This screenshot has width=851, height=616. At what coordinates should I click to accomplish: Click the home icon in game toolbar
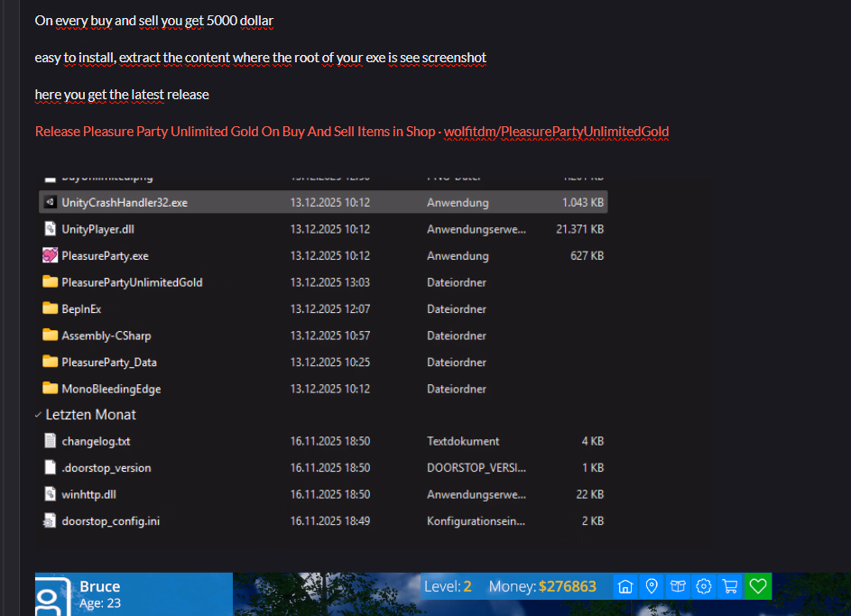625,586
